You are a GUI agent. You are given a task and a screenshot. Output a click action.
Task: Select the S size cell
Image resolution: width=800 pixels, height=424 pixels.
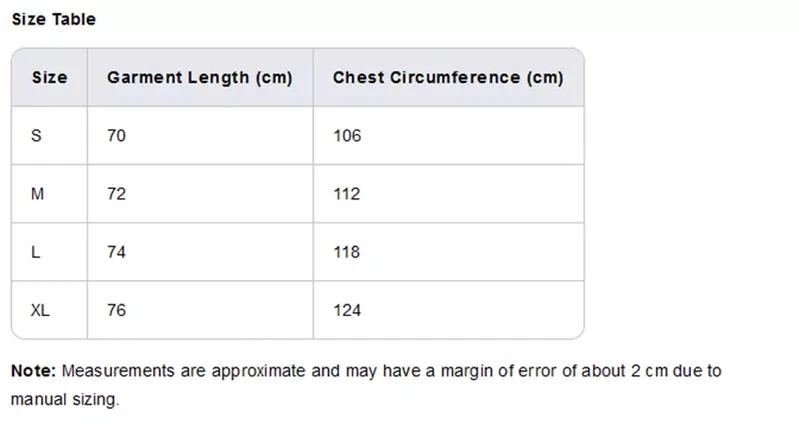tap(37, 136)
